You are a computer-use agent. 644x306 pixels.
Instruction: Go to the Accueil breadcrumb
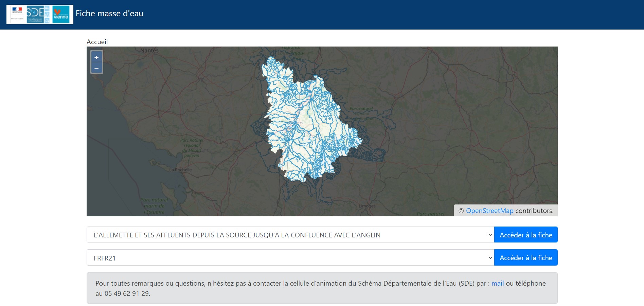point(97,42)
